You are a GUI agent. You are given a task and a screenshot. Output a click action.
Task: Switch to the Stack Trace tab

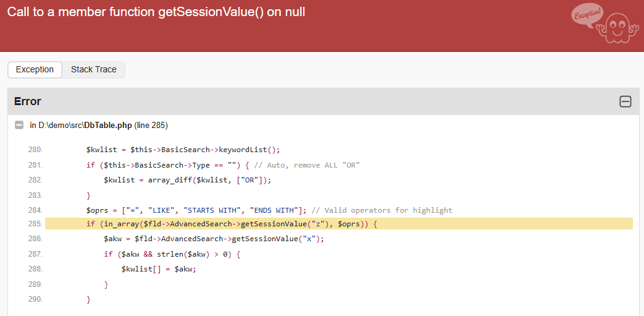tap(94, 70)
